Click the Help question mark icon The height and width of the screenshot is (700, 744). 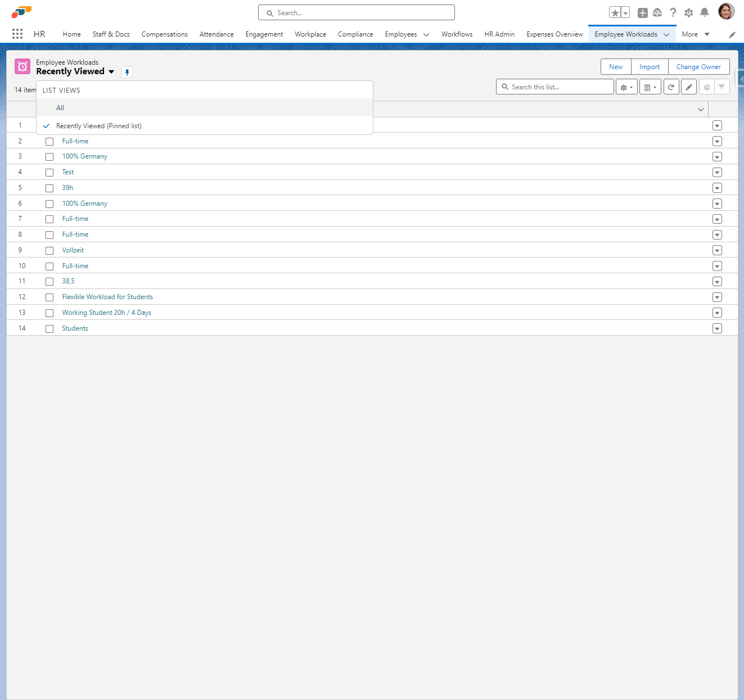tap(673, 12)
